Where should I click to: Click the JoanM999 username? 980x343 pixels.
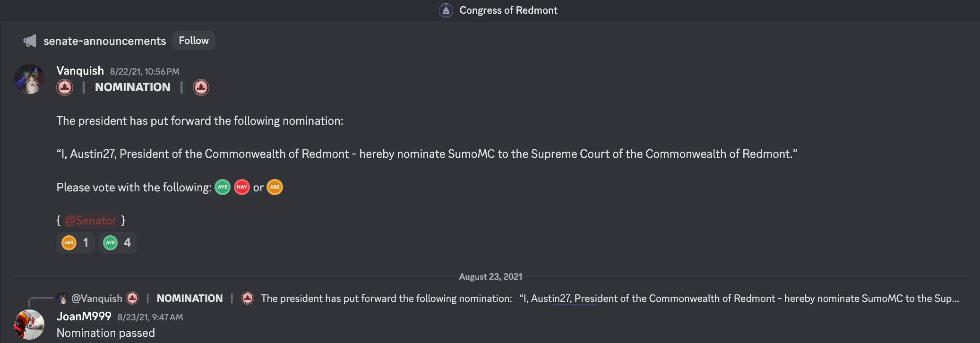coord(84,317)
